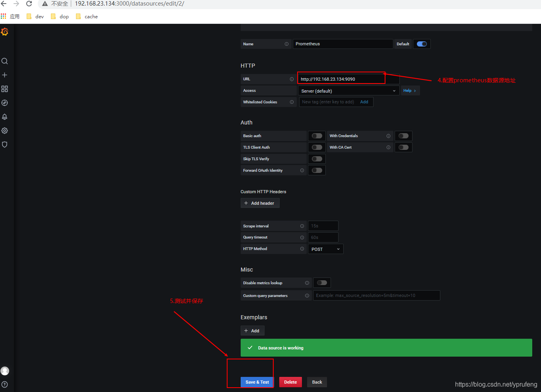Open the help question mark icon
Screen dimensions: 541x392
[5, 384]
